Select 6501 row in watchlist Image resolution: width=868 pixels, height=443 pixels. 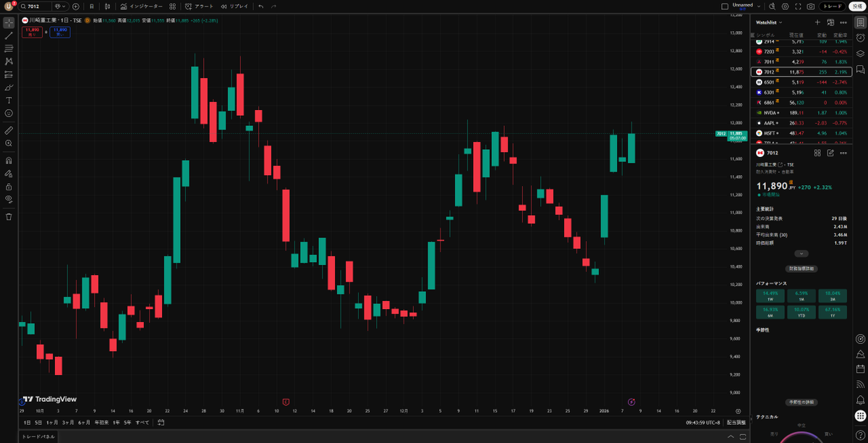click(x=801, y=83)
